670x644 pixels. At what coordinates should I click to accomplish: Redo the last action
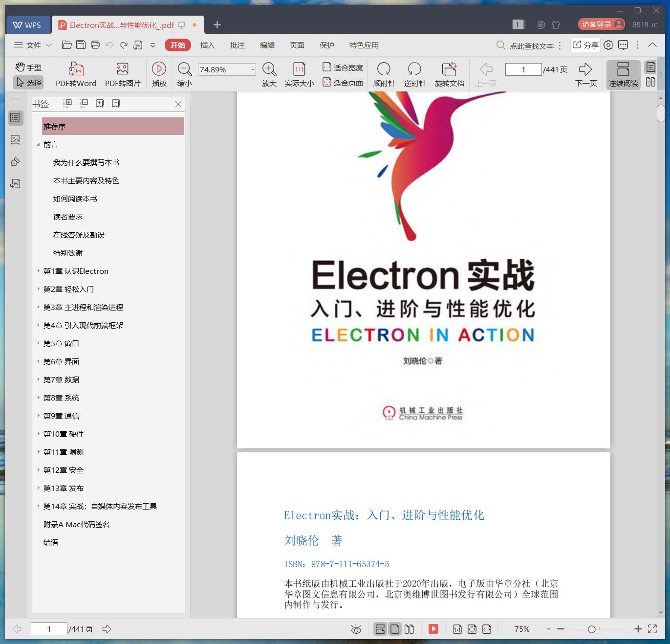click(124, 45)
